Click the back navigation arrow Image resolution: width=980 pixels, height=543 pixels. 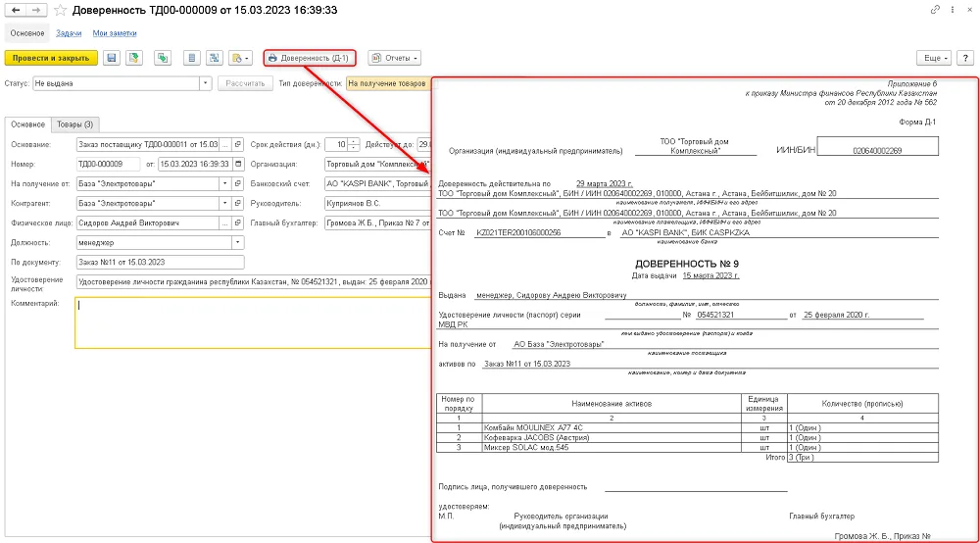16,10
